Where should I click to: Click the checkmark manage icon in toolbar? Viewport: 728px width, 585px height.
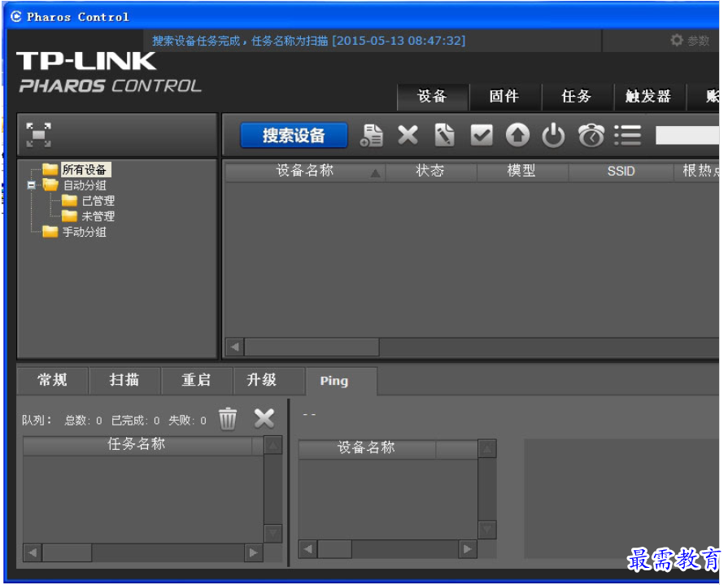pyautogui.click(x=482, y=136)
